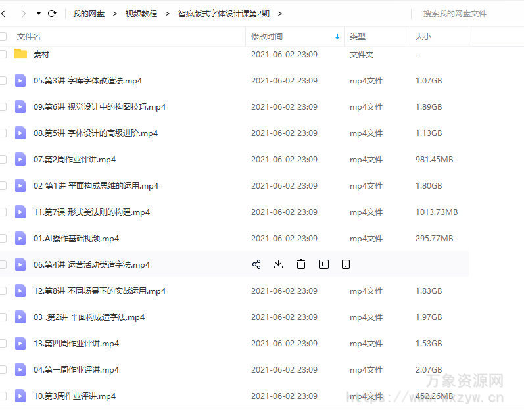Open file name 09.第6讲 视觉设计中的构图技巧.mp4
524x420 pixels.
[x=99, y=107]
